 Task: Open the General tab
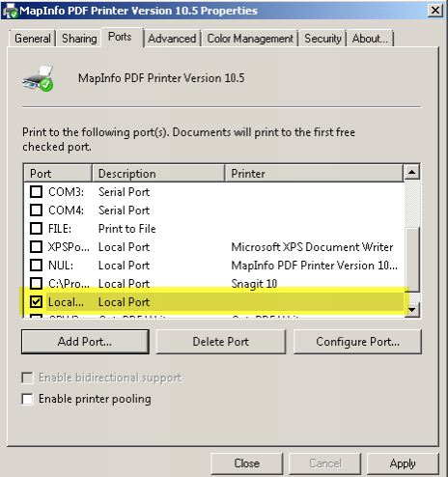pyautogui.click(x=33, y=39)
